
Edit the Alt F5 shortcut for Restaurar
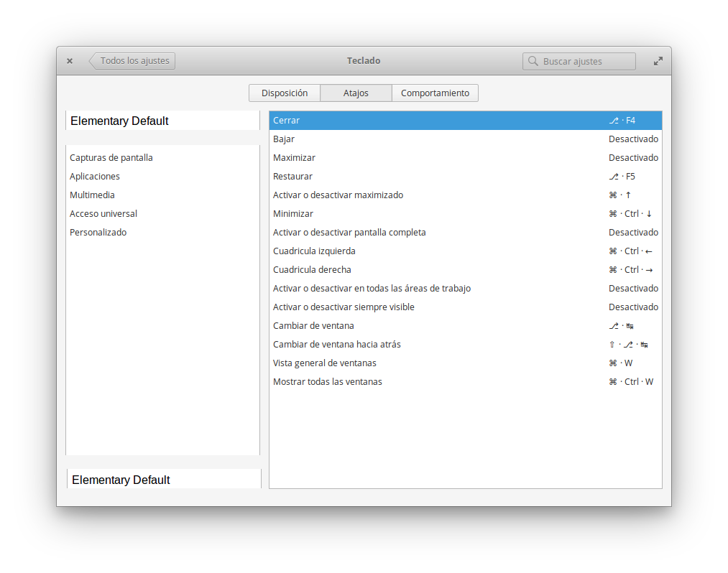[x=622, y=177]
